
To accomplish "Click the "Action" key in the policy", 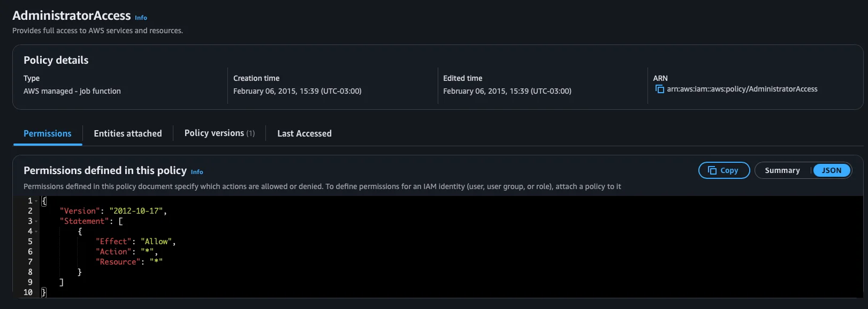I will pyautogui.click(x=113, y=252).
